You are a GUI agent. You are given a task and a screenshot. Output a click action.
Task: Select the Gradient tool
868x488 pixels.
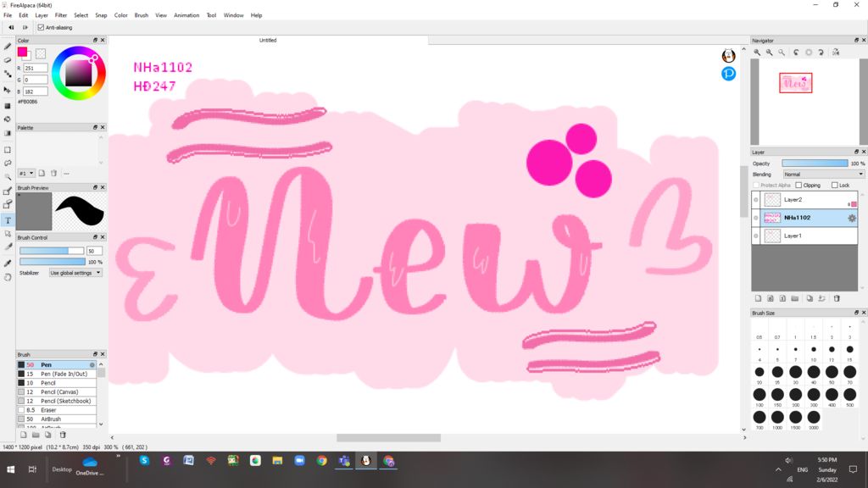[8, 133]
